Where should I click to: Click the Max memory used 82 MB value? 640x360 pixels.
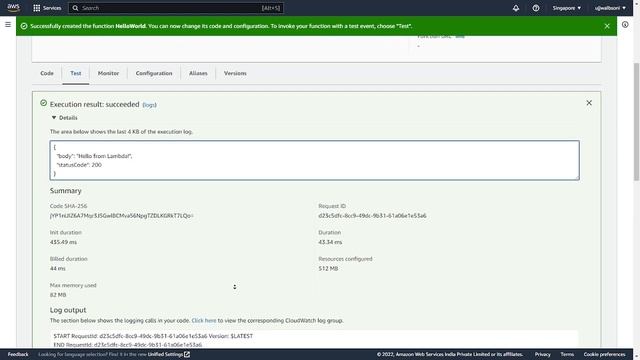pos(58,295)
